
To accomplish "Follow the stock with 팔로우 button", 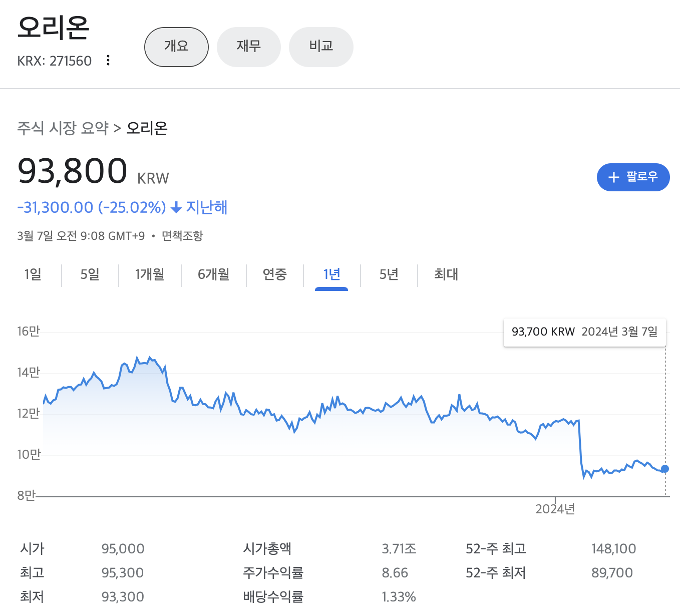I will 633,177.
